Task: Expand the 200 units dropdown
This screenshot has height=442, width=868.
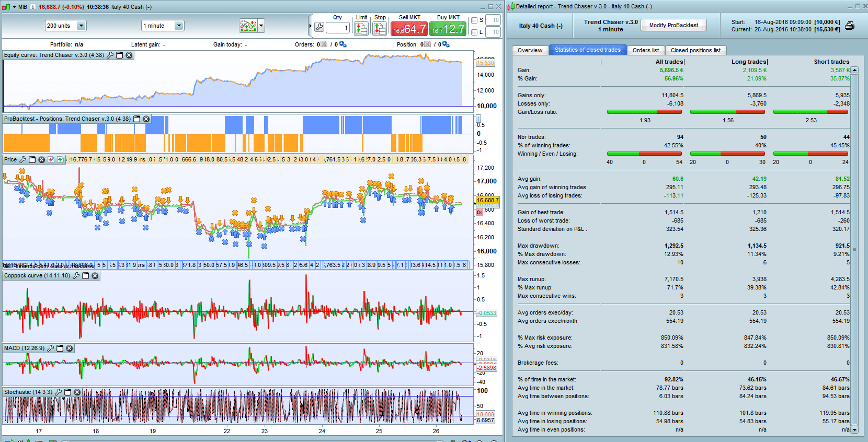Action: (x=81, y=26)
